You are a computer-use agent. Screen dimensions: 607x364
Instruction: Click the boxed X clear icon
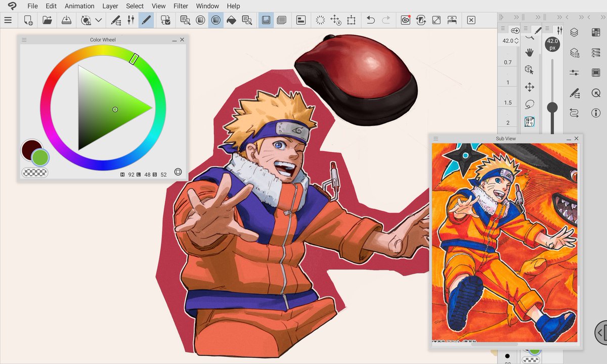471,20
